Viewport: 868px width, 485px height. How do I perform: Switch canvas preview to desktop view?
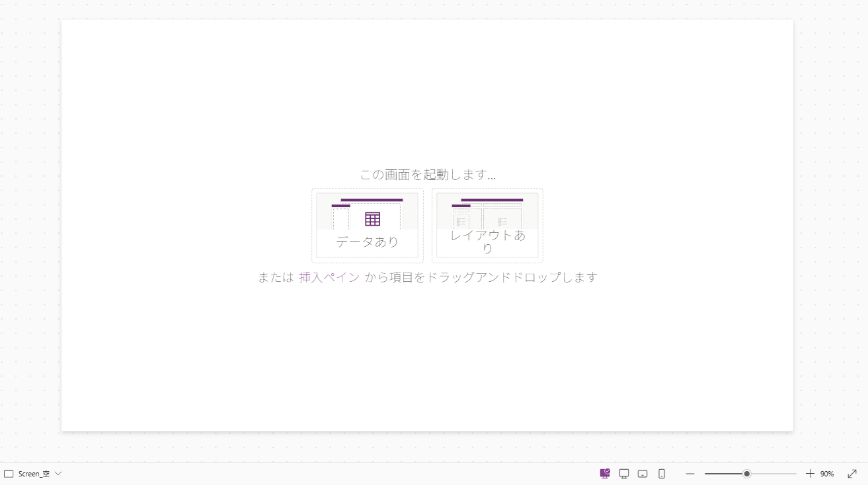tap(623, 474)
